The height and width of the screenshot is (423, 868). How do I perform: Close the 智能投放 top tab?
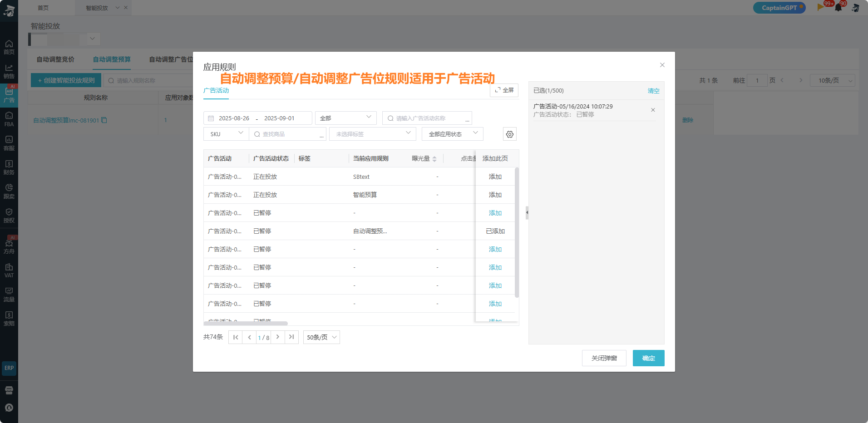(126, 8)
